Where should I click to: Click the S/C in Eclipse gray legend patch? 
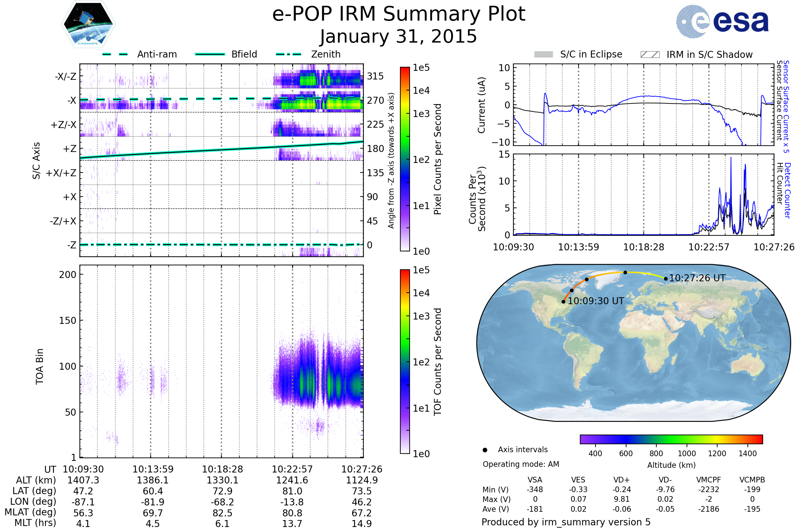pos(544,55)
